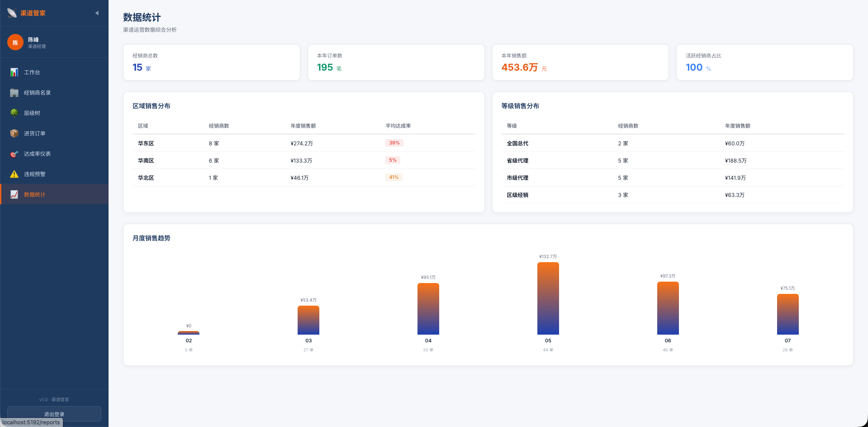Click the orange 陈 user avatar
The height and width of the screenshot is (427, 868).
click(x=15, y=43)
